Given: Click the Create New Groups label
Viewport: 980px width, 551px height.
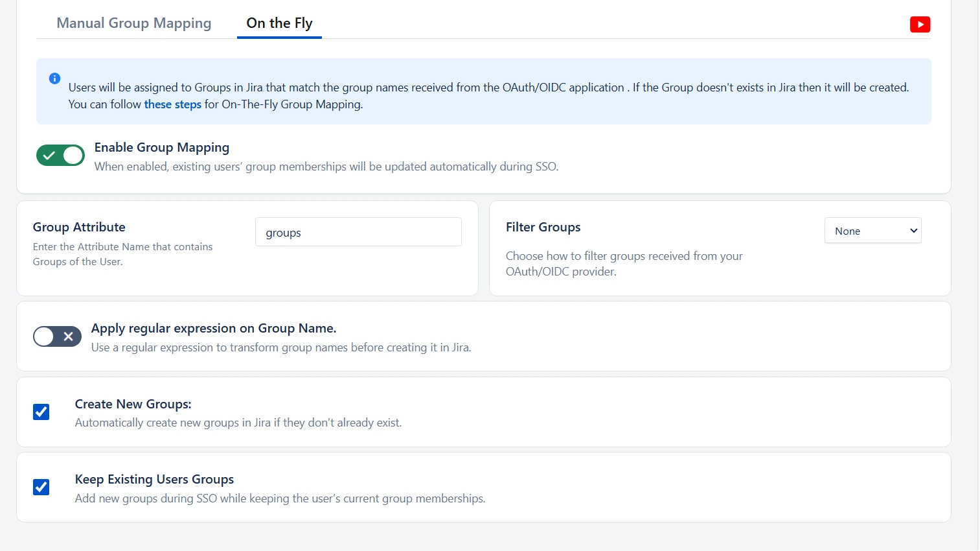Looking at the screenshot, I should point(133,404).
